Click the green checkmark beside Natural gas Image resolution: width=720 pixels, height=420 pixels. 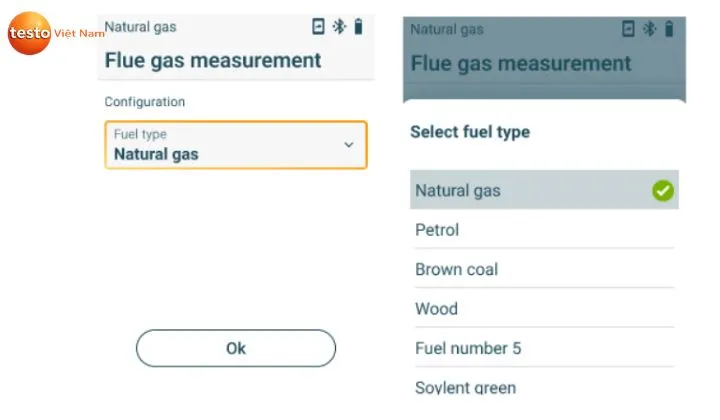662,191
